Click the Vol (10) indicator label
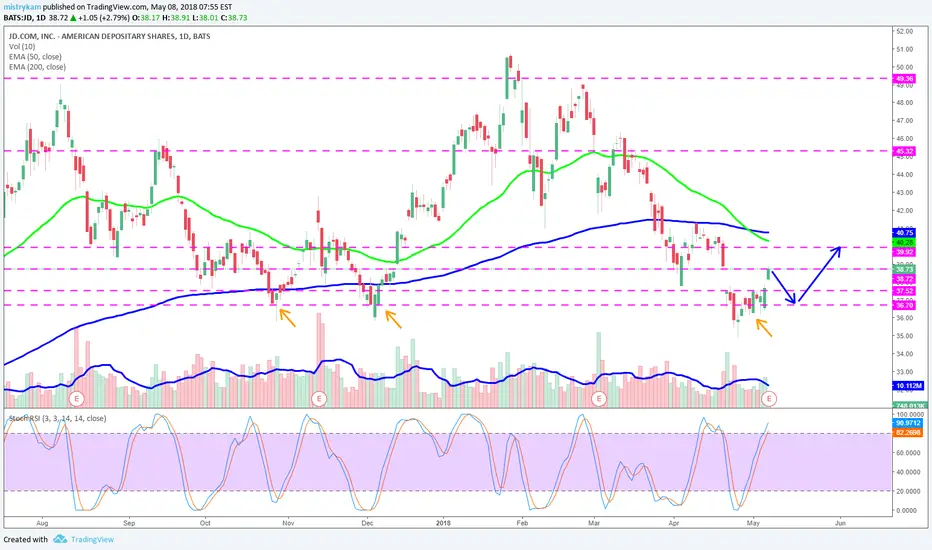 22,46
